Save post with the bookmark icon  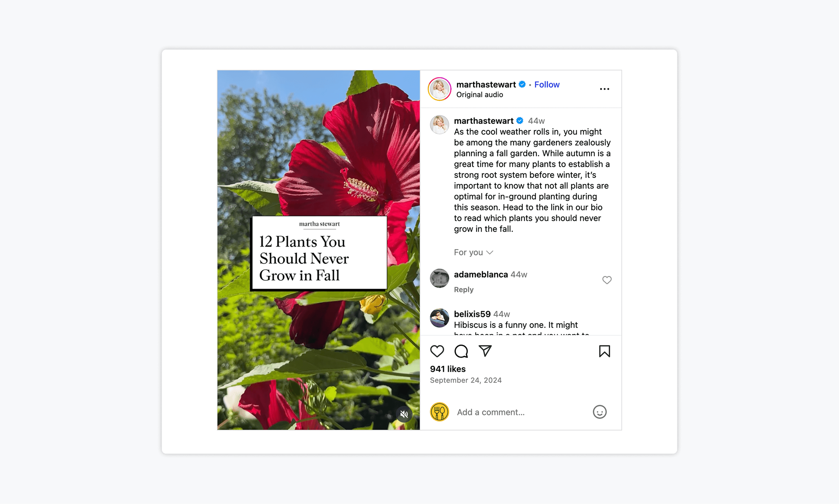(604, 351)
